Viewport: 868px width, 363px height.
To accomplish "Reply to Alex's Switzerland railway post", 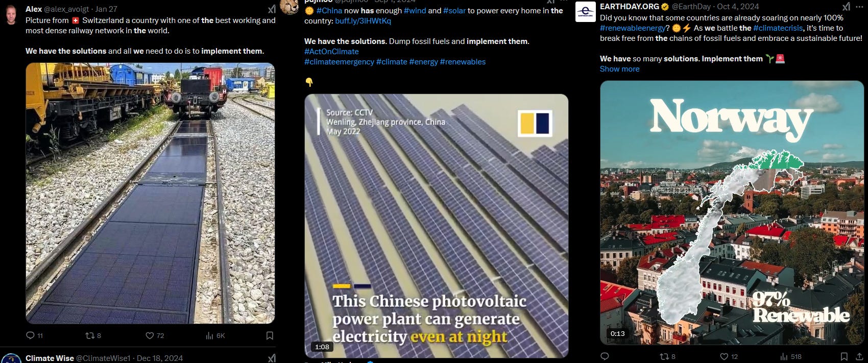I will point(34,335).
